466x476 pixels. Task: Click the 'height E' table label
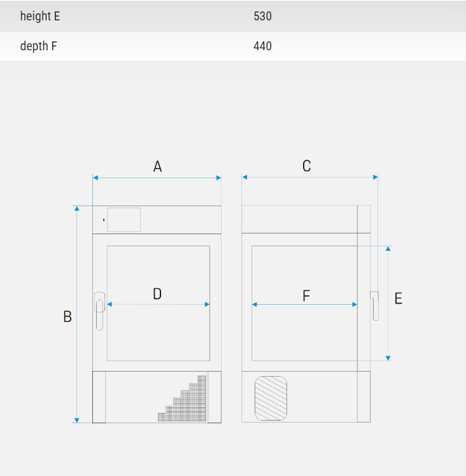coord(40,16)
